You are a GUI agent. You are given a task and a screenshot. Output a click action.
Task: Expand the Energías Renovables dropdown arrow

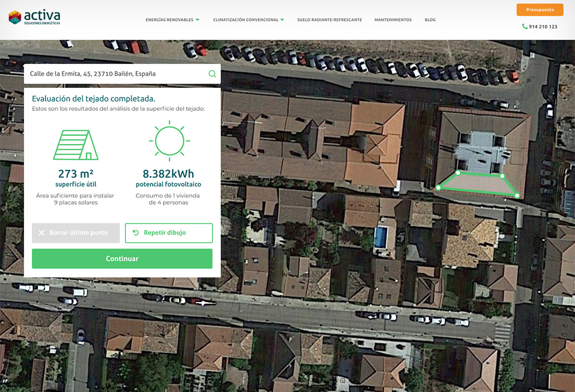click(x=198, y=20)
